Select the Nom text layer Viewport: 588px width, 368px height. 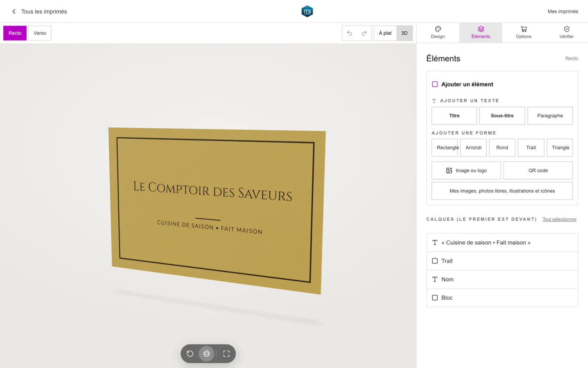click(x=502, y=279)
